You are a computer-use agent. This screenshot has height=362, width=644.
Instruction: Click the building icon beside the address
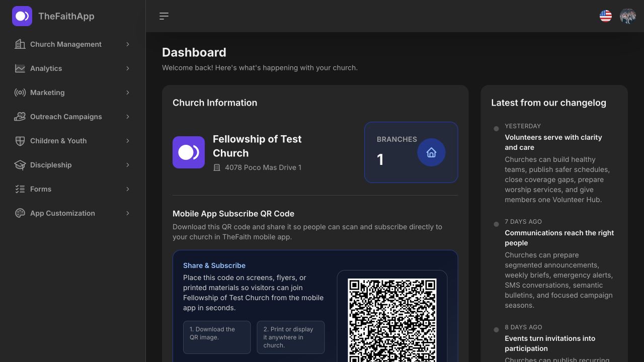(x=217, y=167)
